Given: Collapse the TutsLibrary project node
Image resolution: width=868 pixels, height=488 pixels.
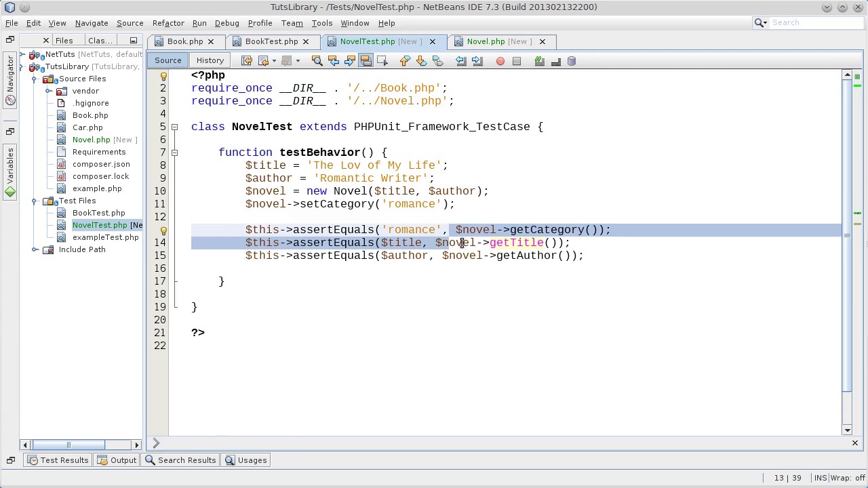Looking at the screenshot, I should click(22, 66).
